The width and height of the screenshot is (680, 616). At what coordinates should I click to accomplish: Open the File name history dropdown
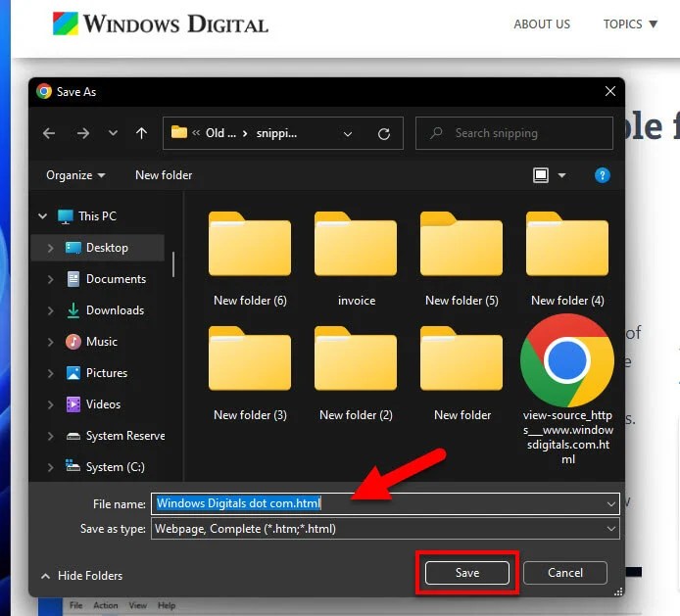pyautogui.click(x=611, y=504)
